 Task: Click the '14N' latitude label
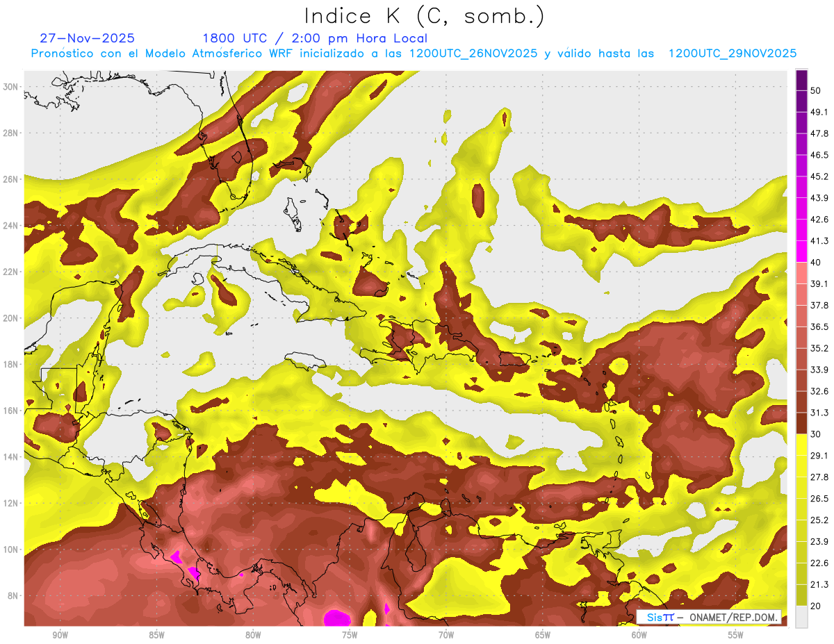(x=10, y=457)
